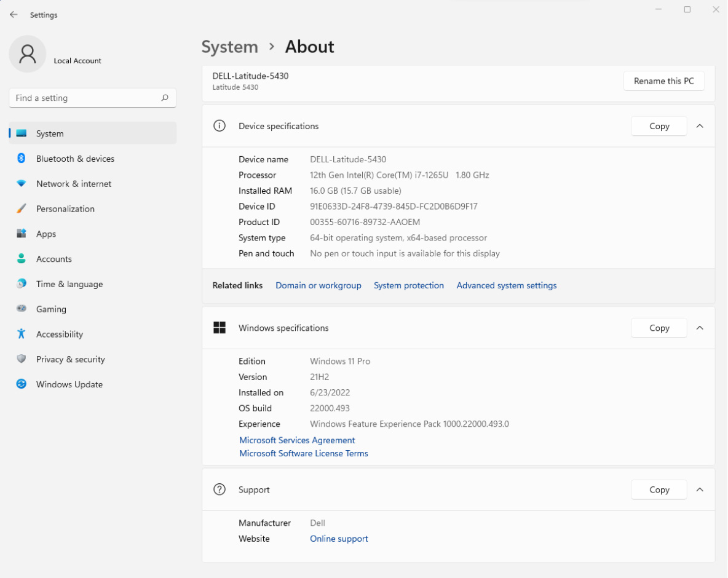Click the Gaming controller icon
The image size is (728, 578).
(x=22, y=308)
